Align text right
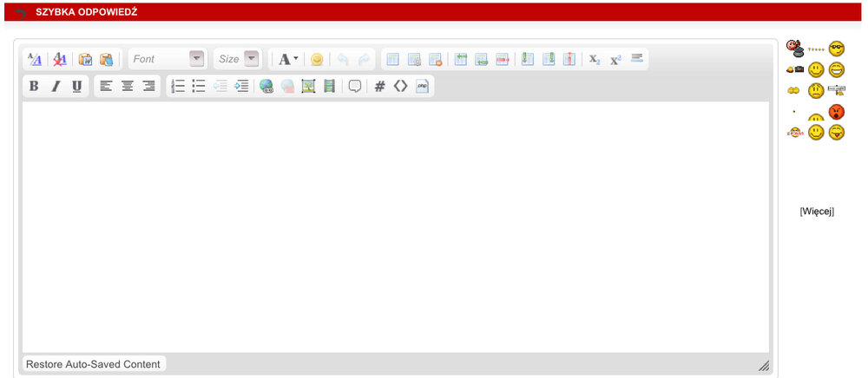 point(148,86)
